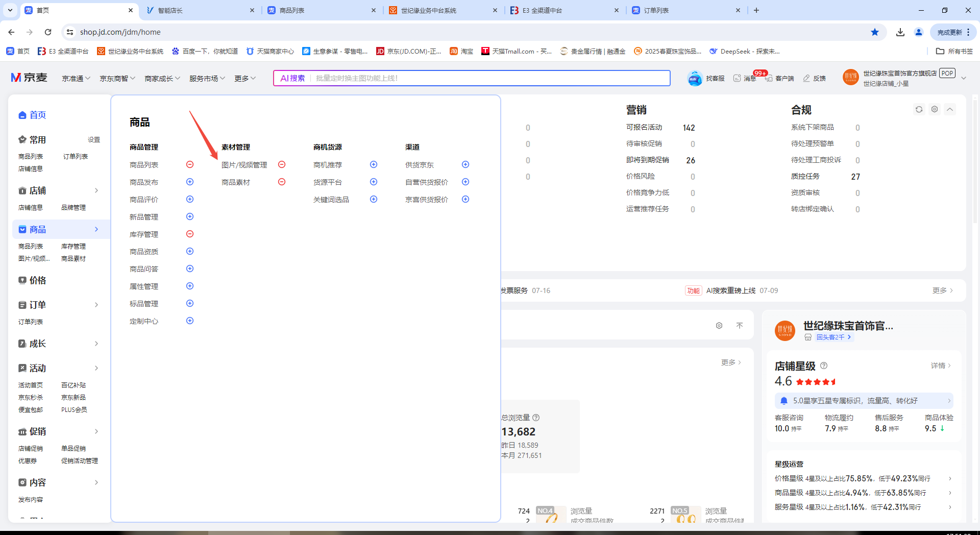Open browser downloads icon
980x535 pixels.
coord(900,32)
